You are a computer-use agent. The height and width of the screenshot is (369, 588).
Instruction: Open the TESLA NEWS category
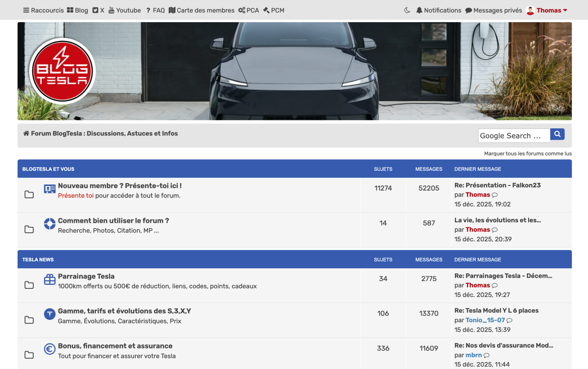point(38,259)
